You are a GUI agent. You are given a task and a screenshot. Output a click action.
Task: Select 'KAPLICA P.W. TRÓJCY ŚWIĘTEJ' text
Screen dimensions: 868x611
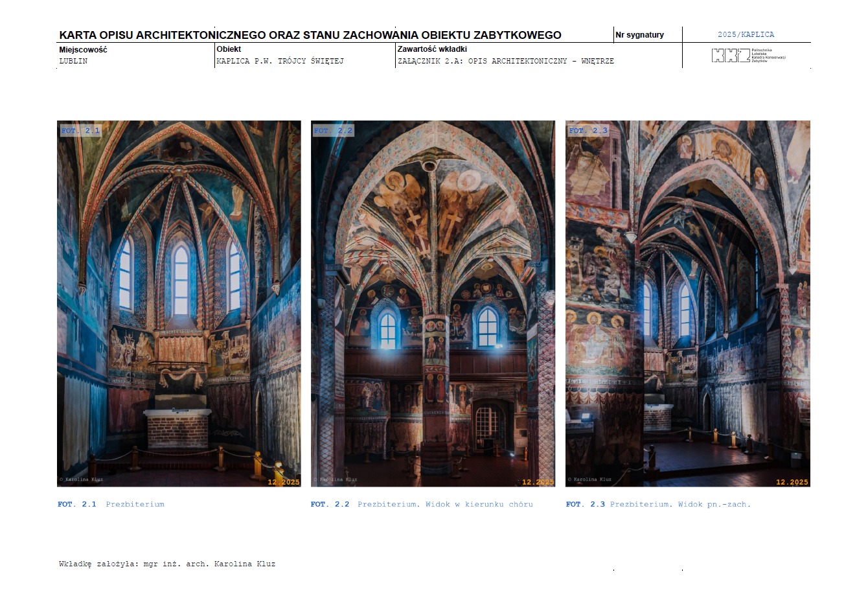coord(280,61)
